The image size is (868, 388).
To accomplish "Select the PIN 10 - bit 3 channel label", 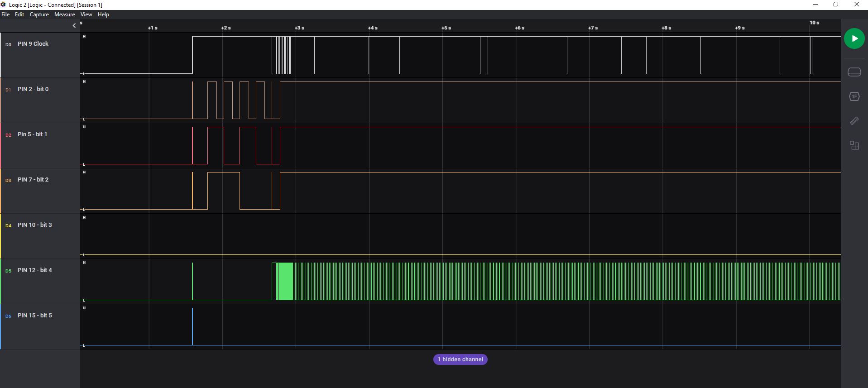I will (x=35, y=225).
